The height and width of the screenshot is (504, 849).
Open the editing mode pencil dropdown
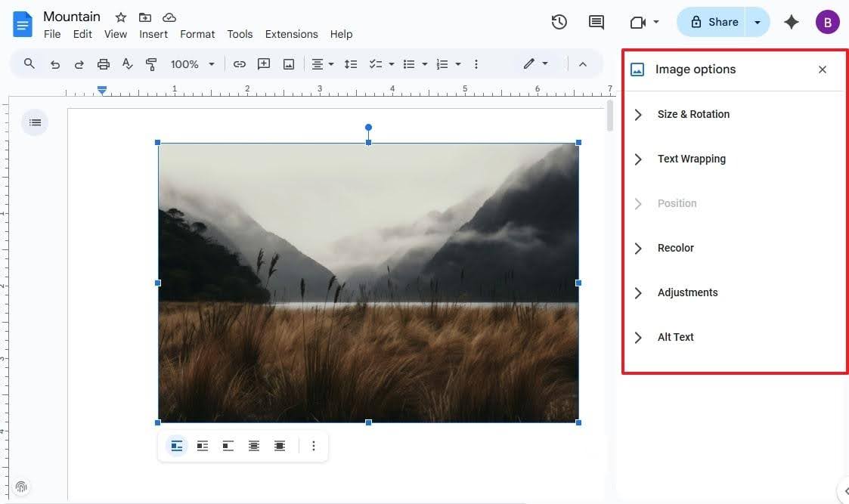535,64
